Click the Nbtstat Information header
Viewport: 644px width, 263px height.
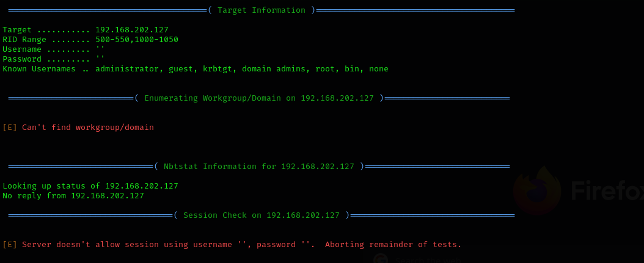pos(258,167)
